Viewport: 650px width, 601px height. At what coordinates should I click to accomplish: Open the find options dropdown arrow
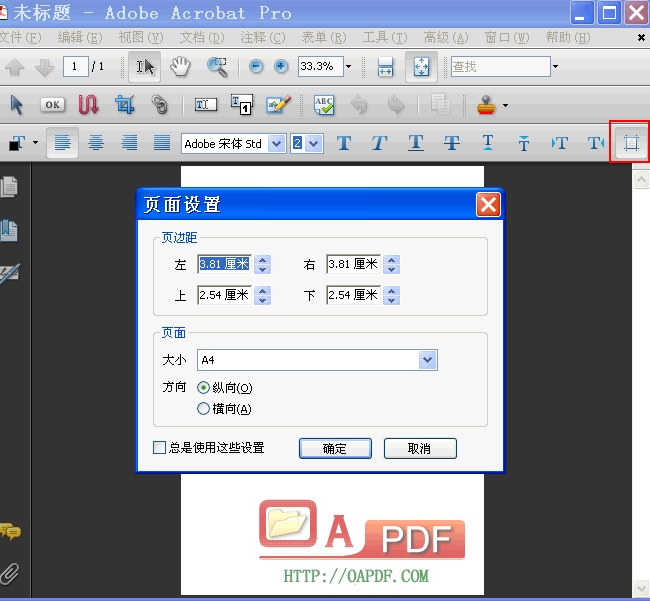click(555, 66)
